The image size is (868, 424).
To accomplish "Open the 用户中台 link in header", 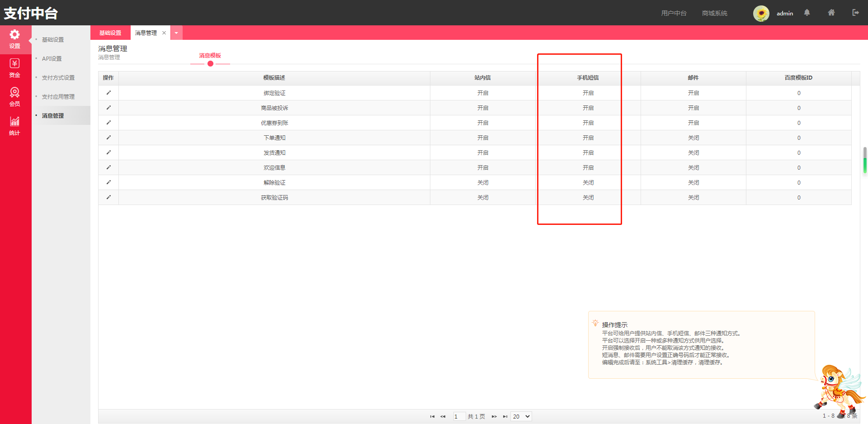I will click(674, 13).
